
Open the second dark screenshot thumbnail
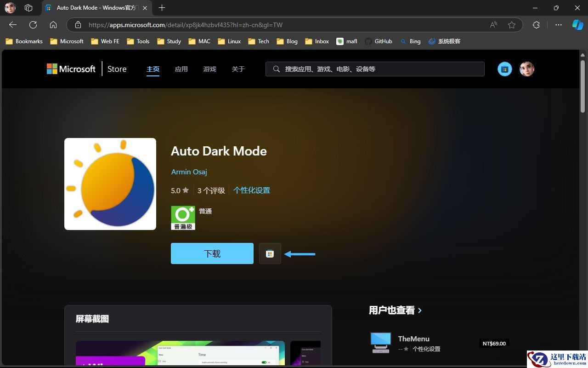coord(305,353)
